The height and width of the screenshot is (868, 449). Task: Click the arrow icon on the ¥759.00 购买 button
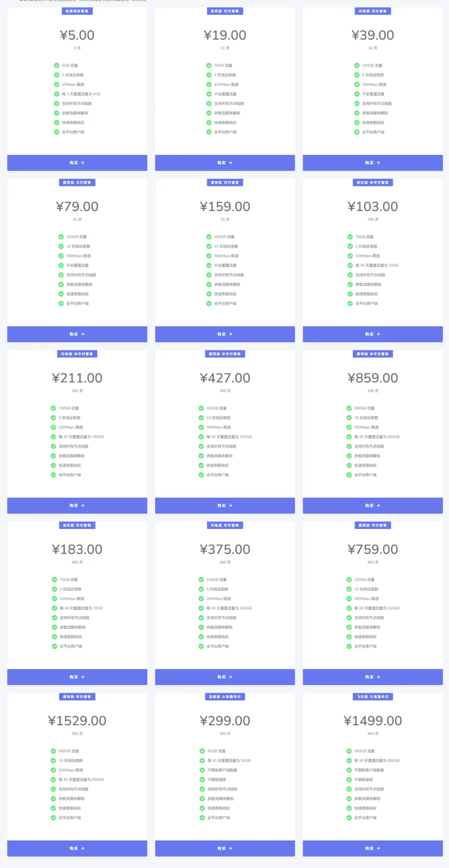tap(378, 677)
